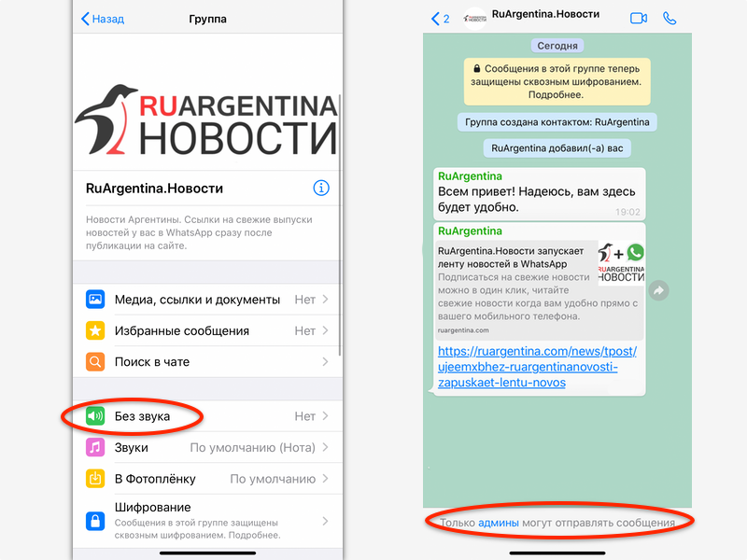This screenshot has width=747, height=560.
Task: Start a voice call
Action: coord(669,19)
